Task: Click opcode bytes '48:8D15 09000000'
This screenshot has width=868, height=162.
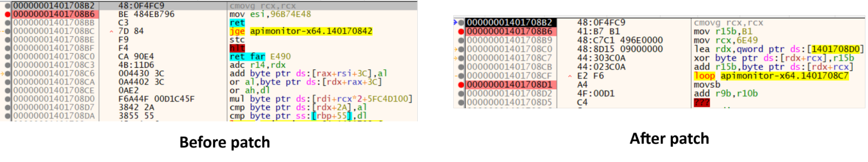Action: (620, 49)
